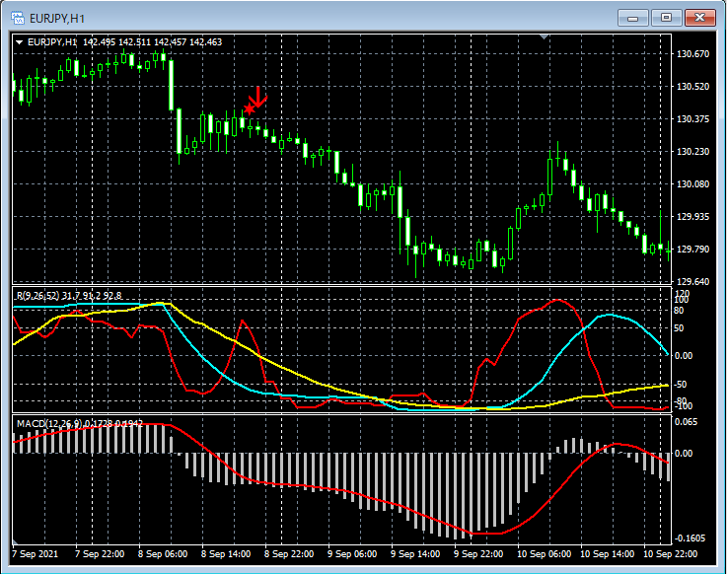Click the 8 Sep 14:00 time label
Viewport: 728px width, 574px height.
[x=226, y=554]
